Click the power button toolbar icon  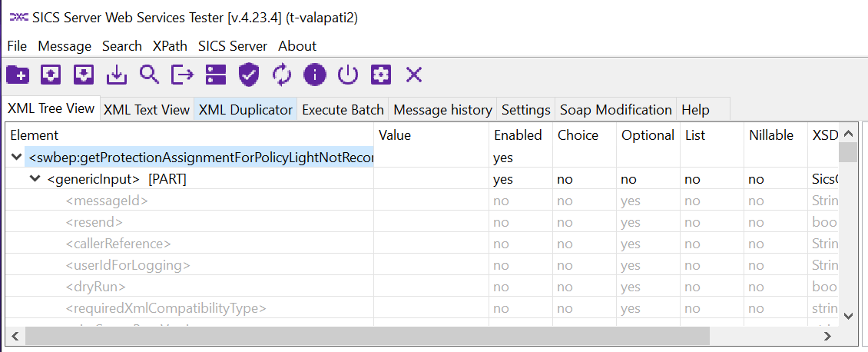348,75
